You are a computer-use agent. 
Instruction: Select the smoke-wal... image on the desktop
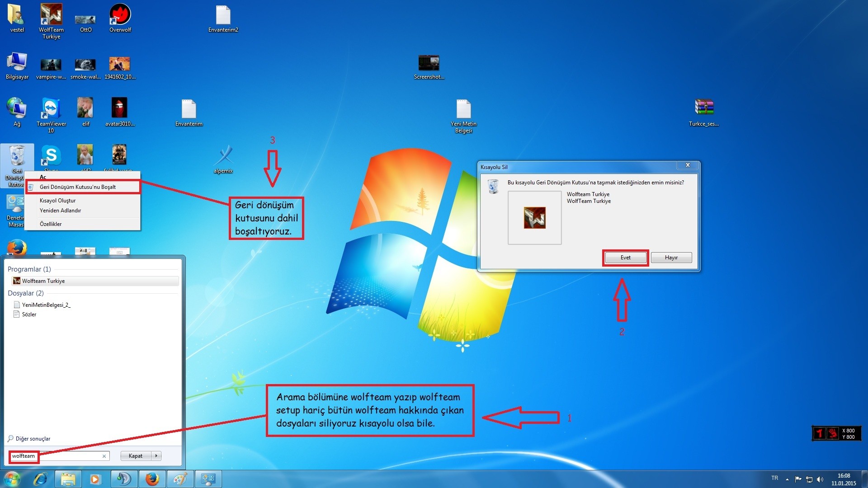(85, 69)
